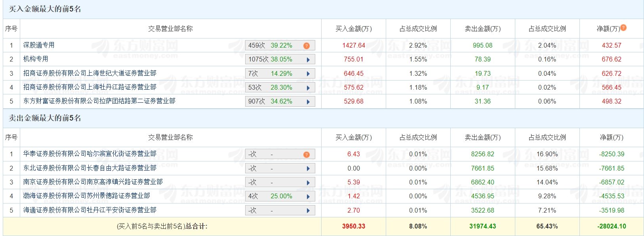Open the arrow in 南京证券高淳镇兴路 row
This screenshot has width=644, height=236.
(308, 182)
